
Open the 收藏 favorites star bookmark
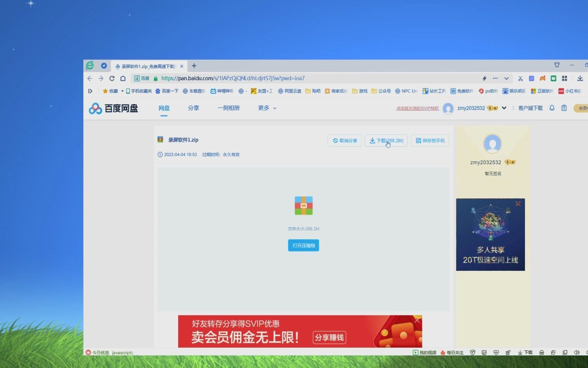pyautogui.click(x=110, y=91)
